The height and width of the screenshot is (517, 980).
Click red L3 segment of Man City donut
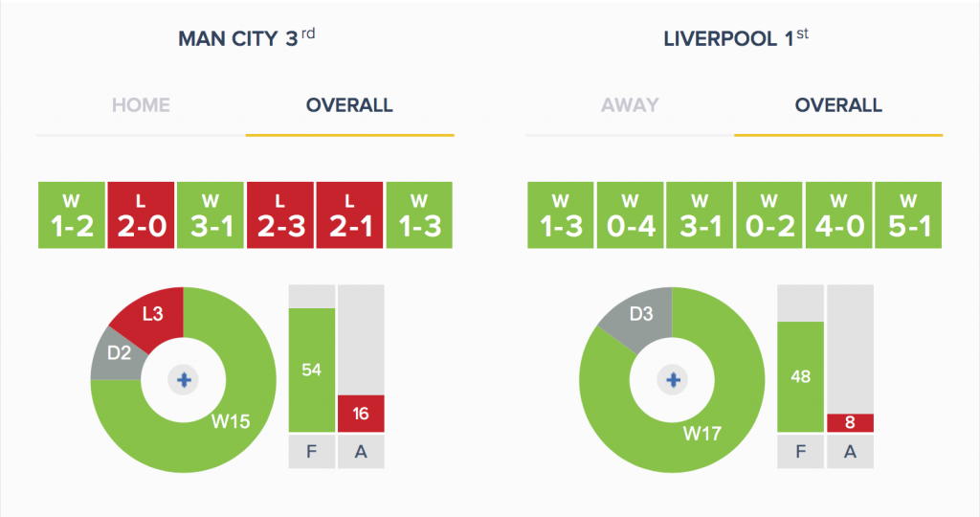coord(153,314)
